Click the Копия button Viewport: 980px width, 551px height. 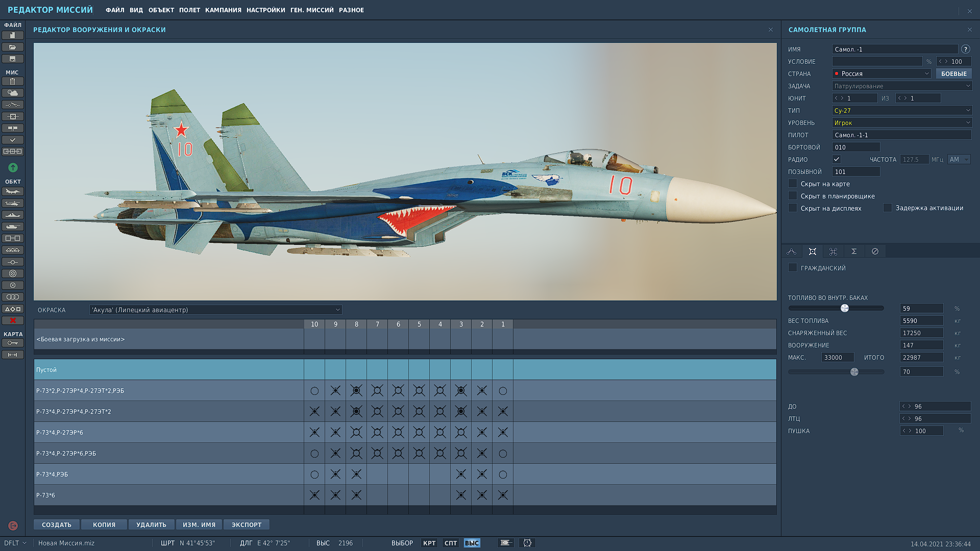104,524
